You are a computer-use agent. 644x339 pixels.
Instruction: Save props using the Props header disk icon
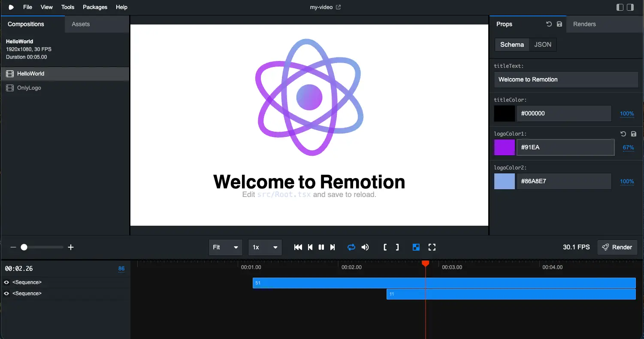click(559, 24)
